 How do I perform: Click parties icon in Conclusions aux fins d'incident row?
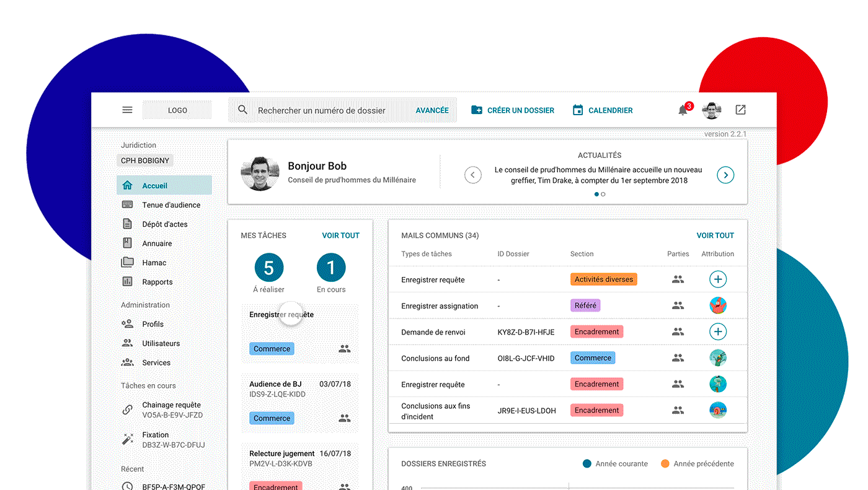click(678, 410)
